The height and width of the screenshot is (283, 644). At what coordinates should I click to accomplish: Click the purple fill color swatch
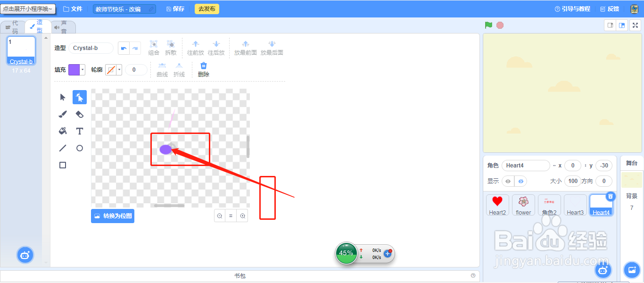coord(74,69)
